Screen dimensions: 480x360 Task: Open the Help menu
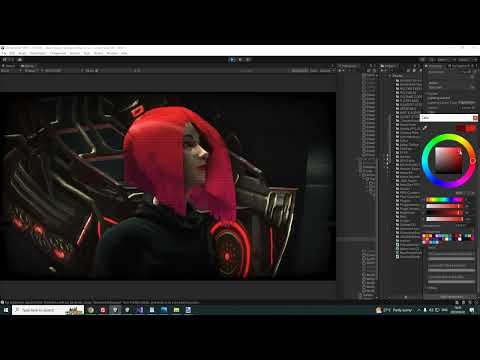[124, 53]
